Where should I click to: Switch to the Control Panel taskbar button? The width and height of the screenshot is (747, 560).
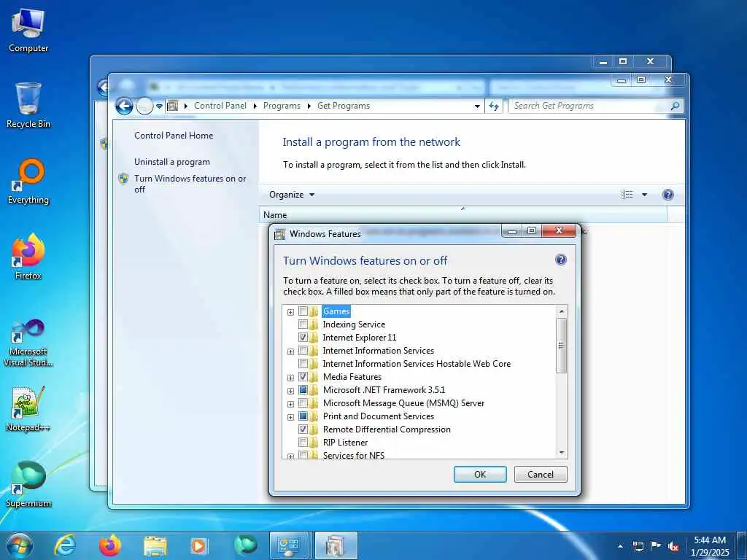point(289,545)
